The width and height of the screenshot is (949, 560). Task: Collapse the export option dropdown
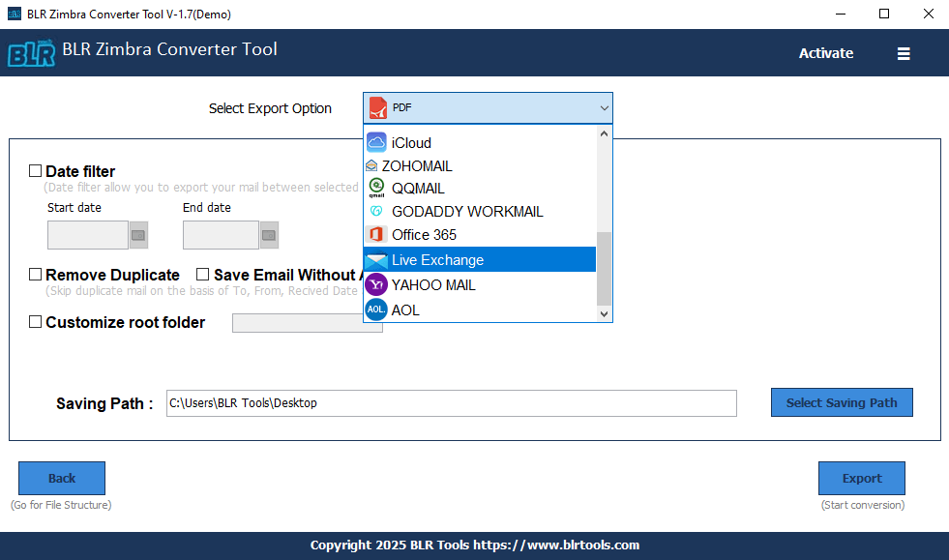[x=604, y=107]
